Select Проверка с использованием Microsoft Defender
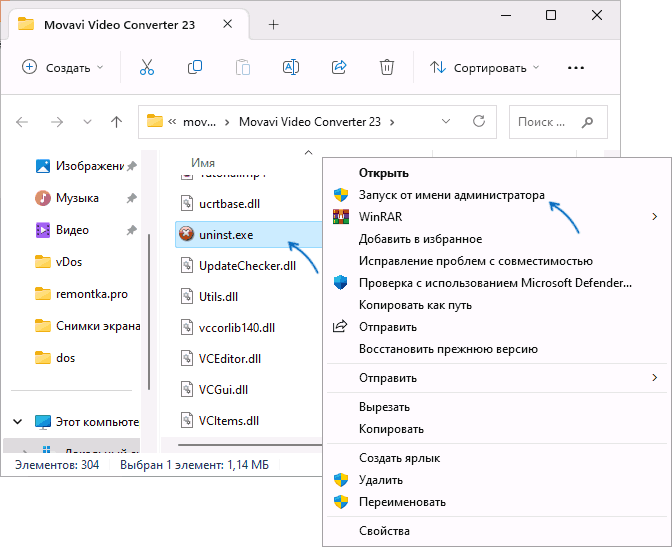The image size is (672, 547). (497, 283)
